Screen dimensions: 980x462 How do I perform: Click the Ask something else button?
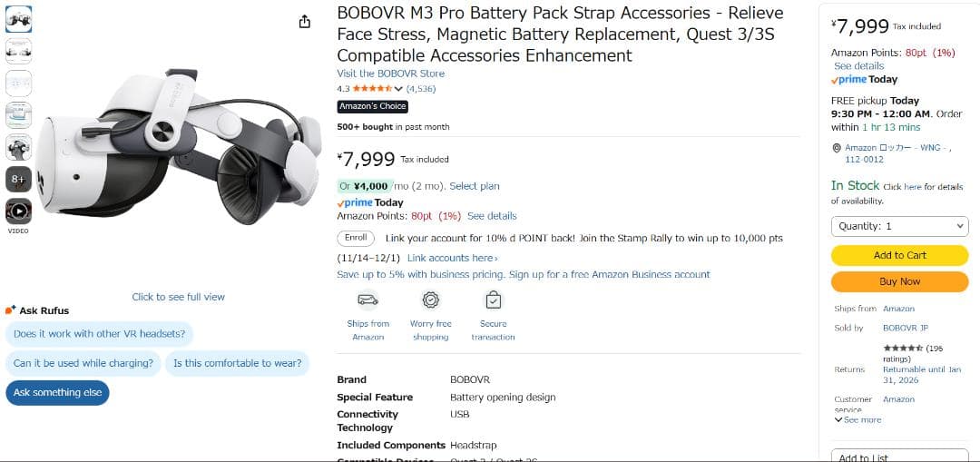pos(57,393)
